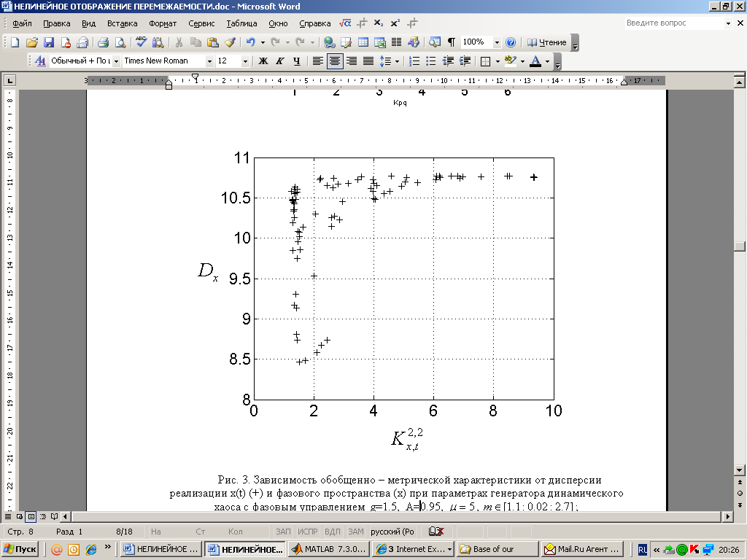Increase the paragraph indent
The image size is (747, 560).
click(465, 61)
